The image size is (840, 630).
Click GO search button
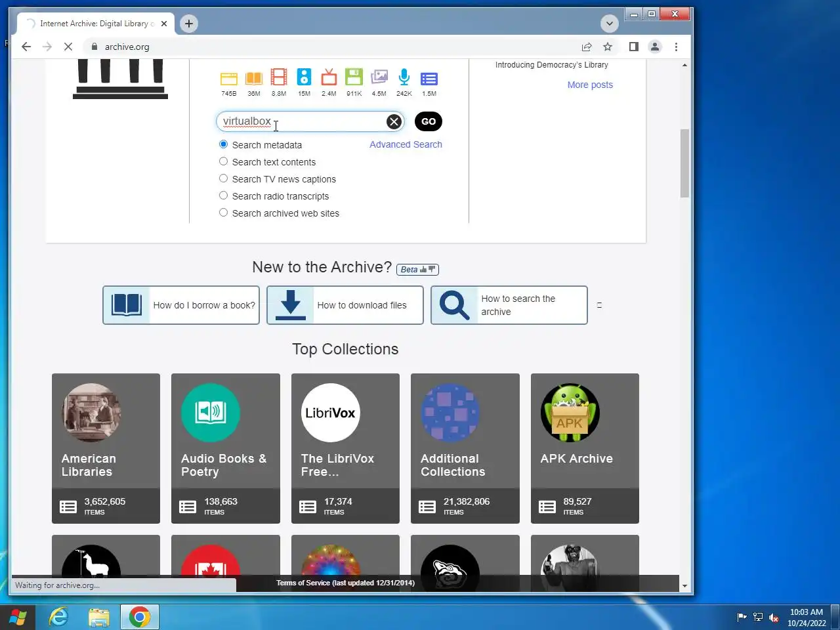(x=429, y=121)
